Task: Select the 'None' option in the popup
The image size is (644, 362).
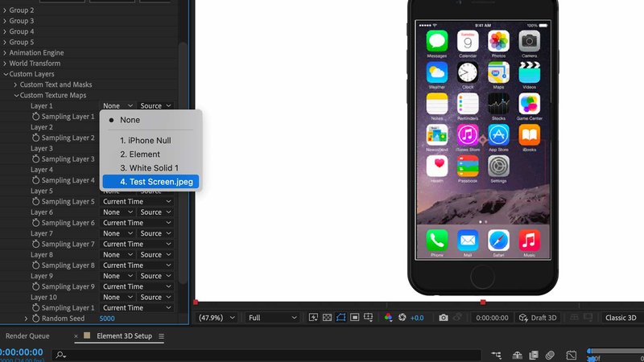Action: [130, 120]
